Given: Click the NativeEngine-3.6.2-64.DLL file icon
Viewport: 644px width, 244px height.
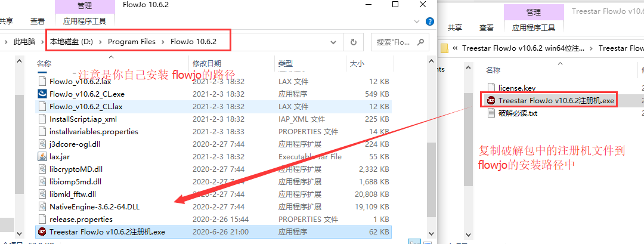Looking at the screenshot, I should [x=42, y=206].
